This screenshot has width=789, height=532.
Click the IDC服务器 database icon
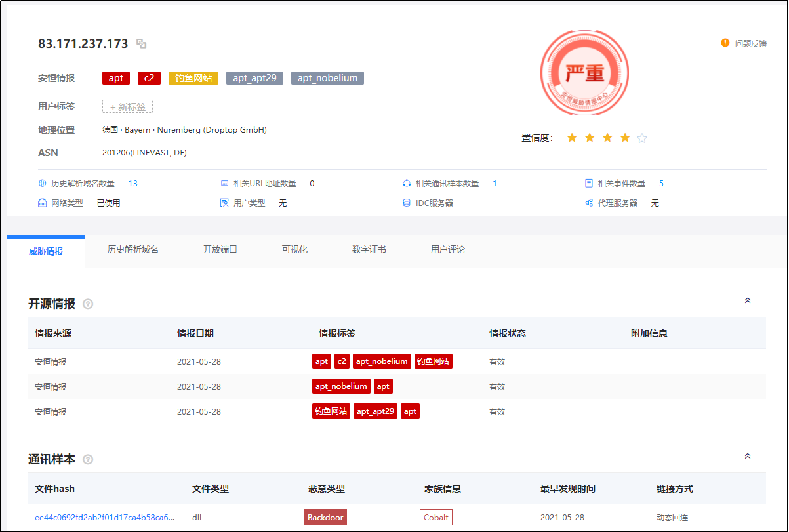tap(407, 203)
